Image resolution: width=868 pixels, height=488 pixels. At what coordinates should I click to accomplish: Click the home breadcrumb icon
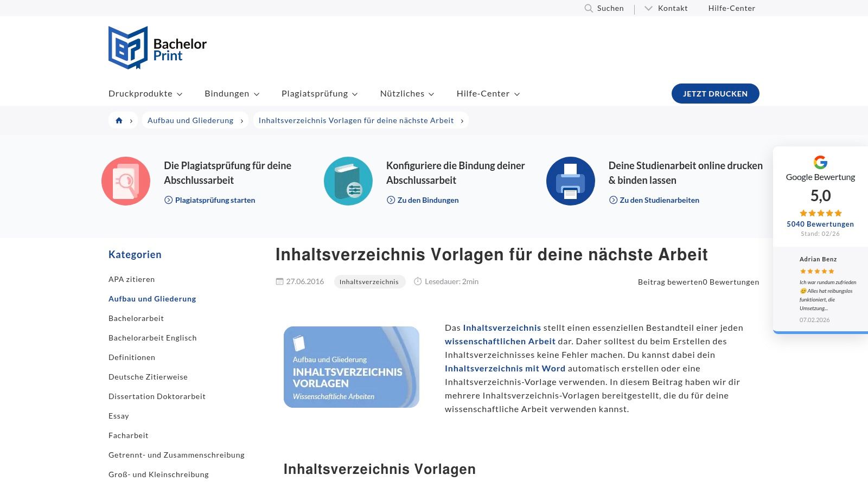point(119,120)
